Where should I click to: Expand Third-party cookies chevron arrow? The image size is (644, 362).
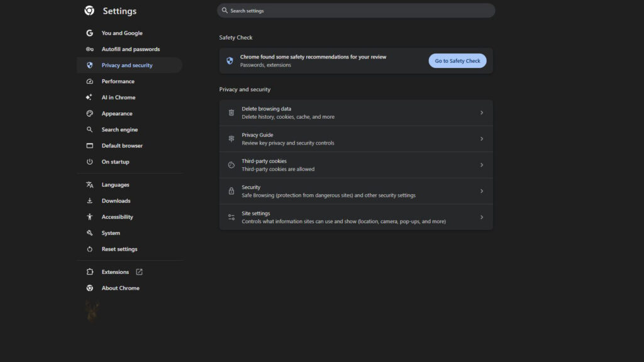point(481,165)
